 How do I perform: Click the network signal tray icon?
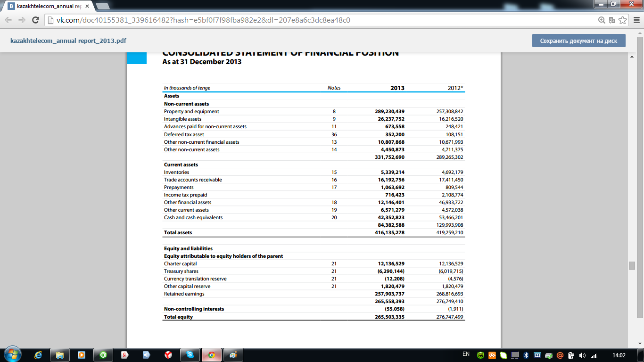point(594,355)
